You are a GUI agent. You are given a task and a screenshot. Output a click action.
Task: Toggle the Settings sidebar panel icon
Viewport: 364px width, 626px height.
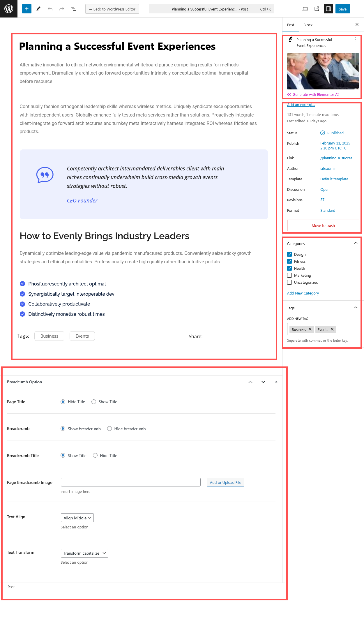tap(328, 9)
